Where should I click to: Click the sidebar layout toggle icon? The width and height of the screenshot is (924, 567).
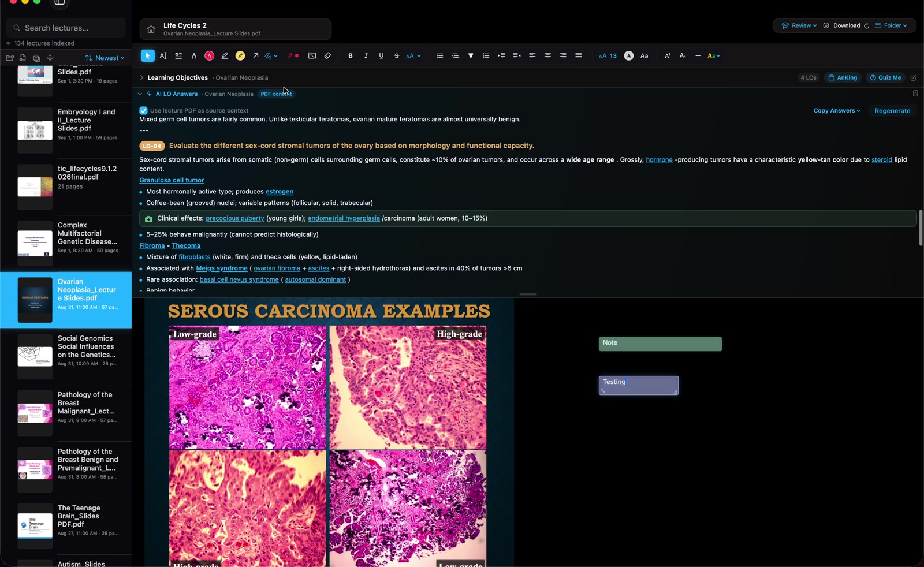tap(59, 2)
